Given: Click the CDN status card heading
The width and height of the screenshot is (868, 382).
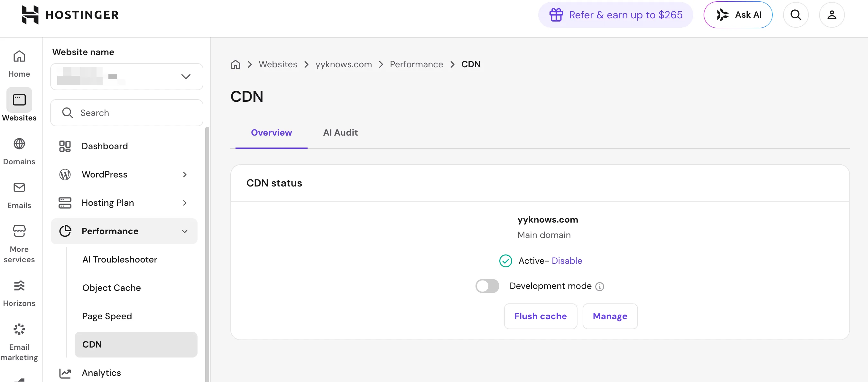Looking at the screenshot, I should tap(274, 183).
